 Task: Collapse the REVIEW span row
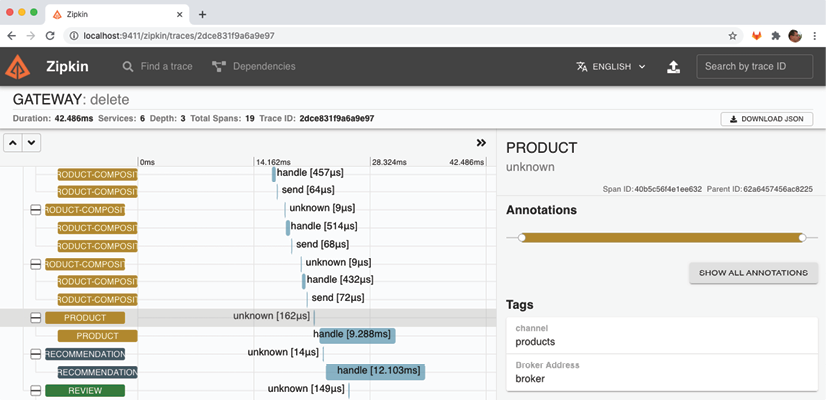coord(35,391)
